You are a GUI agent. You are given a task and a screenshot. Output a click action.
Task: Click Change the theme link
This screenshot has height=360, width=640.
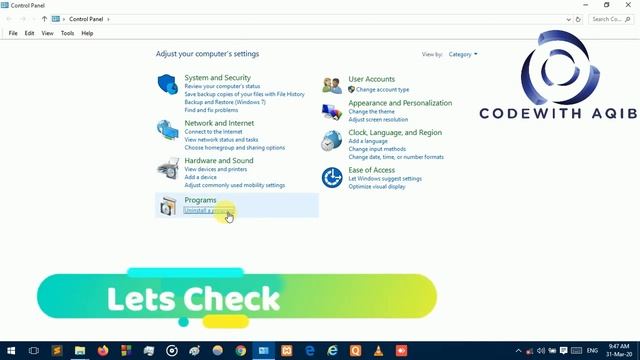pos(371,111)
